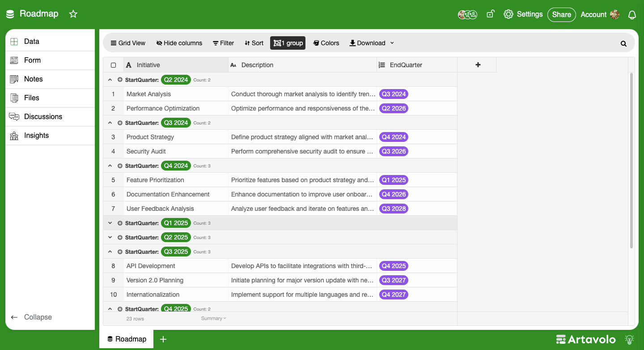Open the Download dropdown arrow
The width and height of the screenshot is (644, 350).
tap(392, 43)
